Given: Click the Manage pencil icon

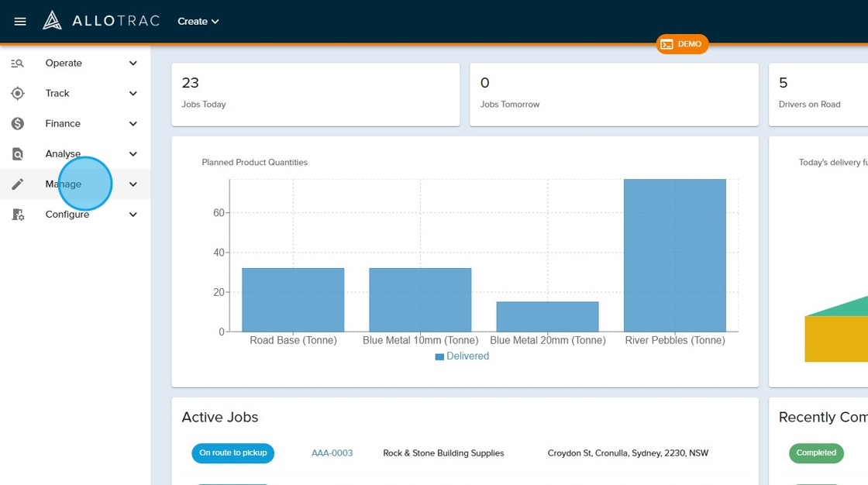Looking at the screenshot, I should click(18, 184).
